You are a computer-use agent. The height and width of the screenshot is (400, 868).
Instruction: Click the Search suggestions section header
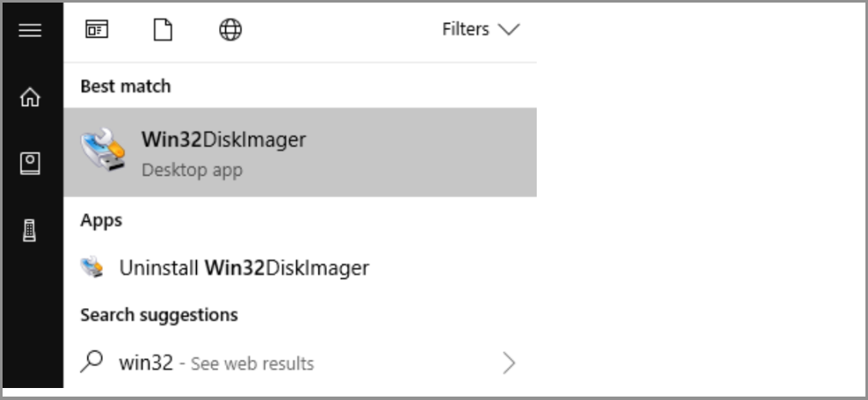point(158,314)
